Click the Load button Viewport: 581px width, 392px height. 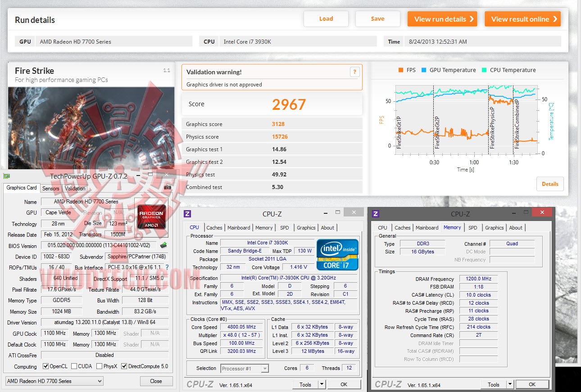326,19
